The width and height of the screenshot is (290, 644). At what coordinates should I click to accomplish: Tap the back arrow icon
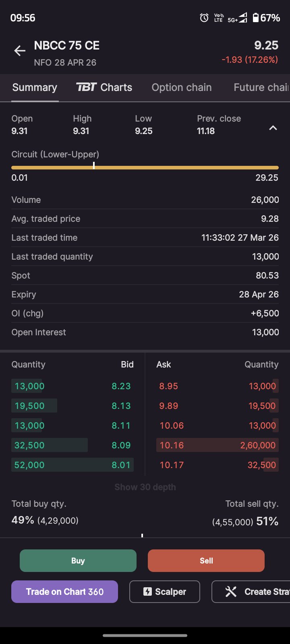click(x=20, y=51)
